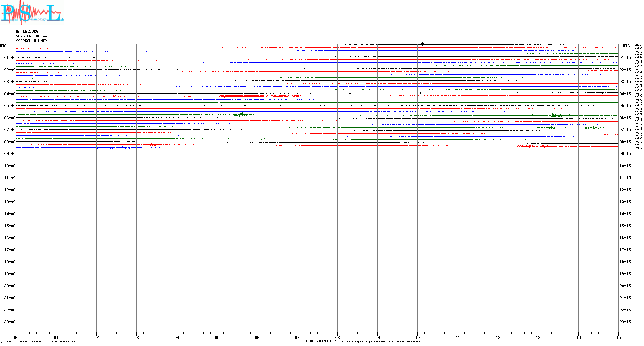Click minute 14 on the bottom axis
This screenshot has width=644, height=346.
[x=578, y=337]
